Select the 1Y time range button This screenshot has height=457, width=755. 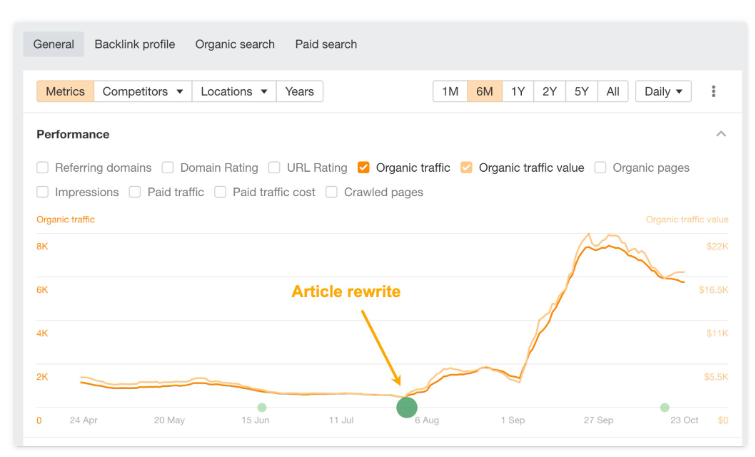pos(518,91)
